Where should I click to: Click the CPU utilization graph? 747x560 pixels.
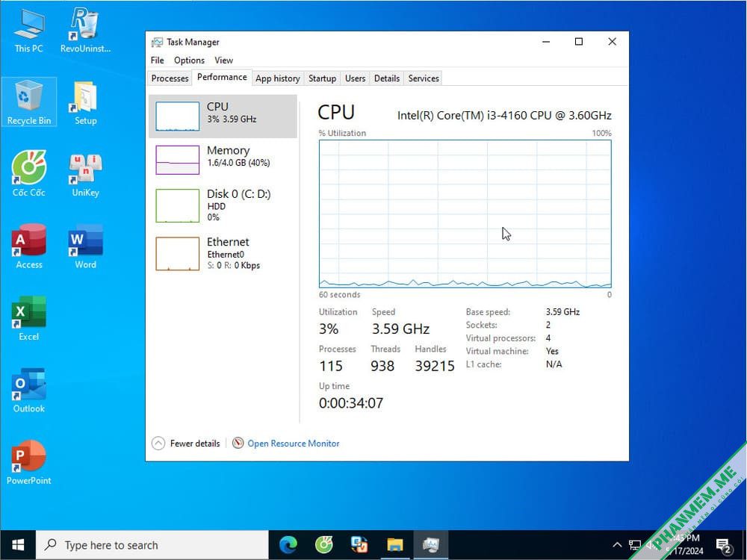[x=465, y=214]
